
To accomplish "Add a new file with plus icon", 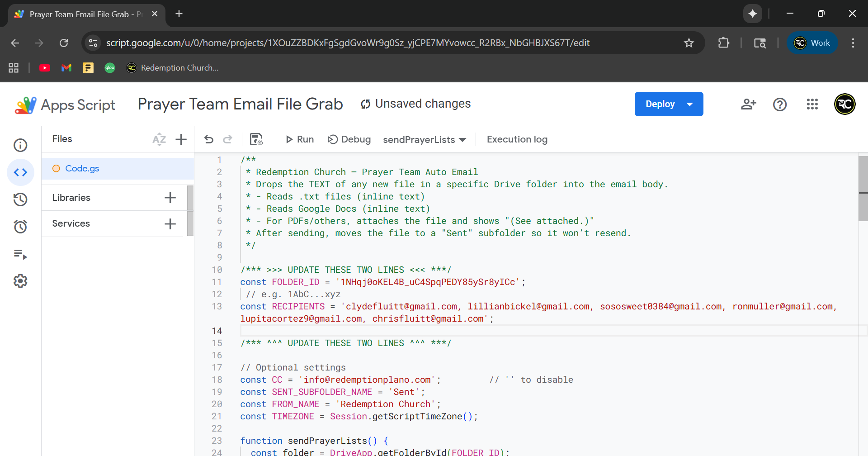I will coord(181,139).
